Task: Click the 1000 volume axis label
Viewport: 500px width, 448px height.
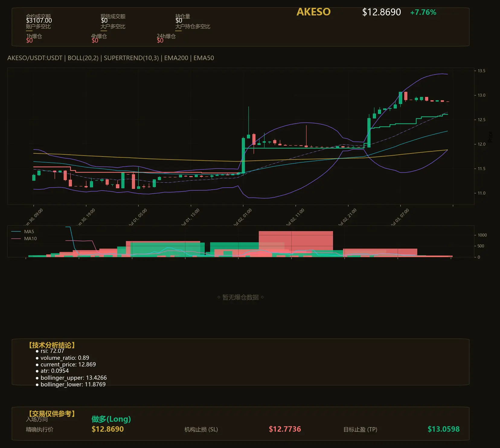Action: click(482, 235)
